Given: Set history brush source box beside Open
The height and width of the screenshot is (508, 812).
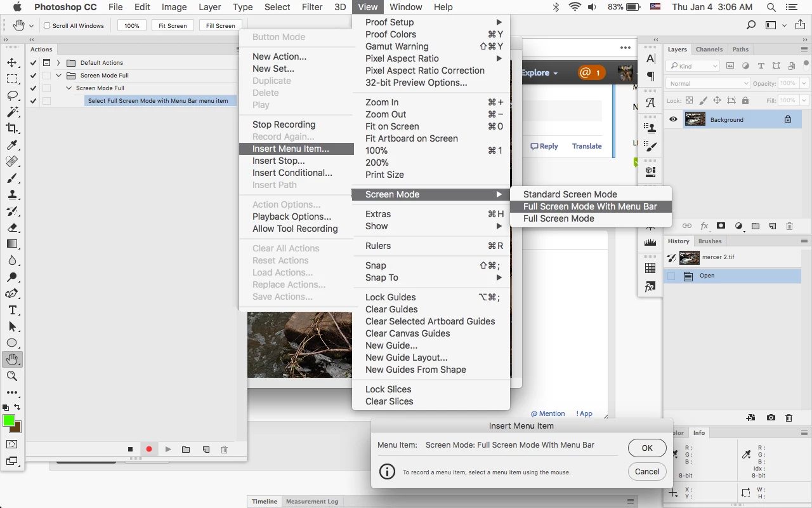Looking at the screenshot, I should coord(671,276).
